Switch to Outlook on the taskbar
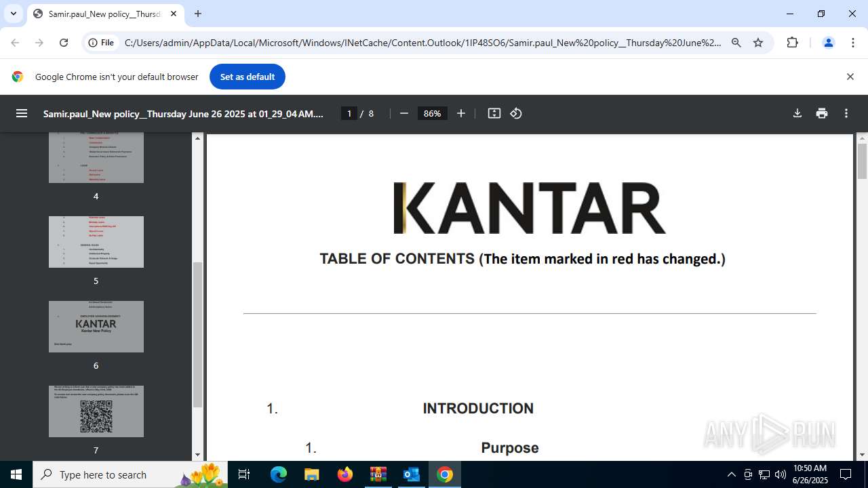 (x=412, y=474)
